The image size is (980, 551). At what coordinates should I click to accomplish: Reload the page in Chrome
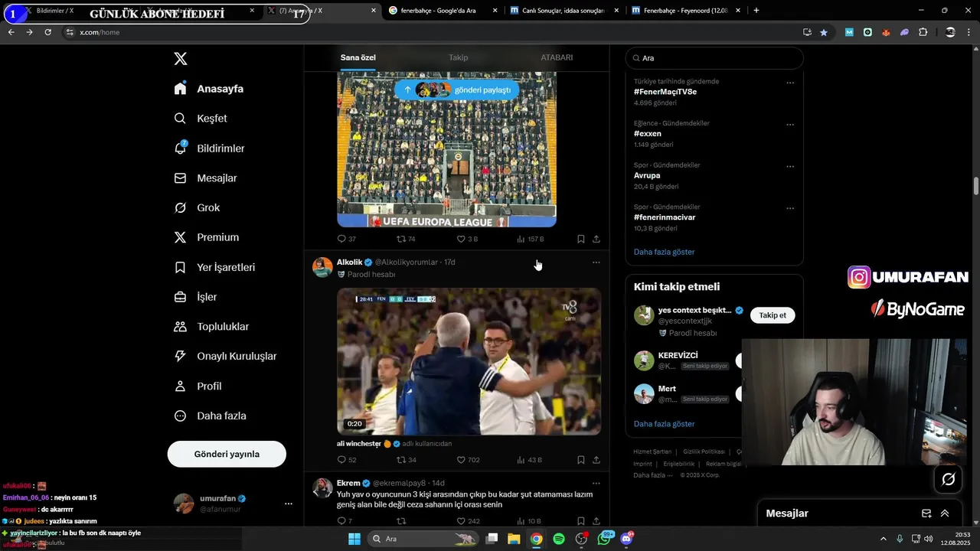[47, 32]
